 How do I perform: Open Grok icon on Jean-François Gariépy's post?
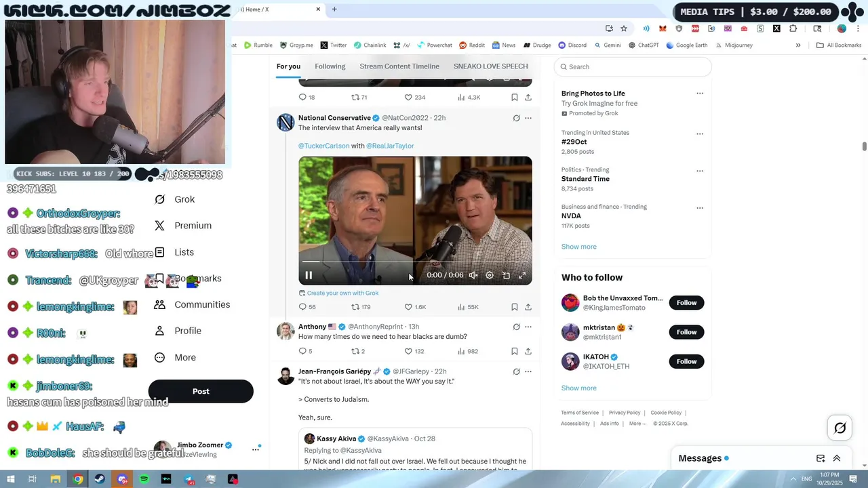tap(516, 371)
